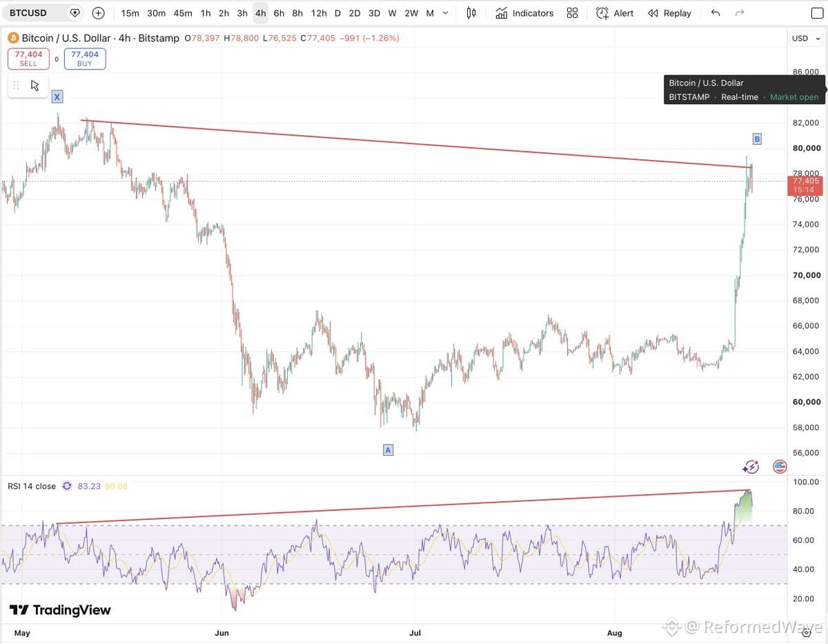
Task: Set the chart to the daily D interval
Action: point(337,13)
